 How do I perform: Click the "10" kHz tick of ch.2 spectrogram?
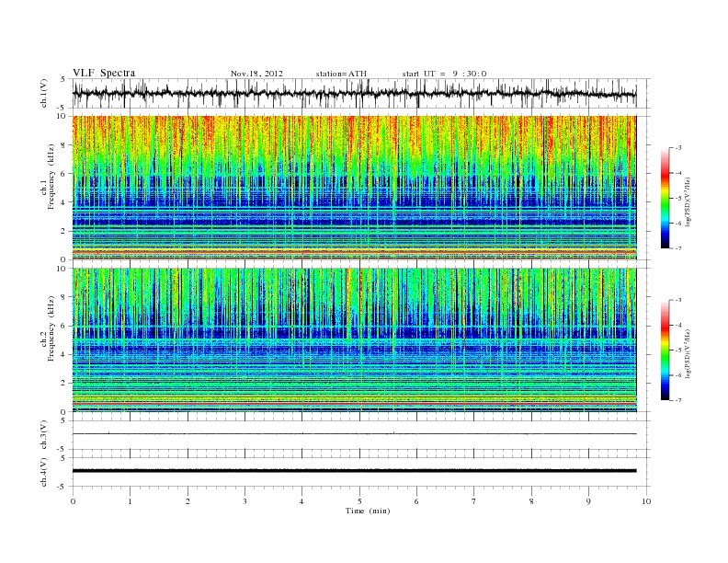(62, 269)
